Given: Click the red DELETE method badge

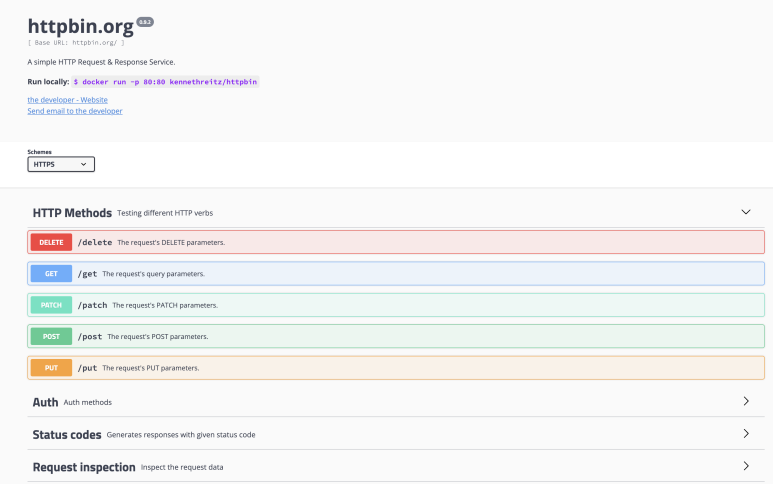Looking at the screenshot, I should [x=51, y=242].
